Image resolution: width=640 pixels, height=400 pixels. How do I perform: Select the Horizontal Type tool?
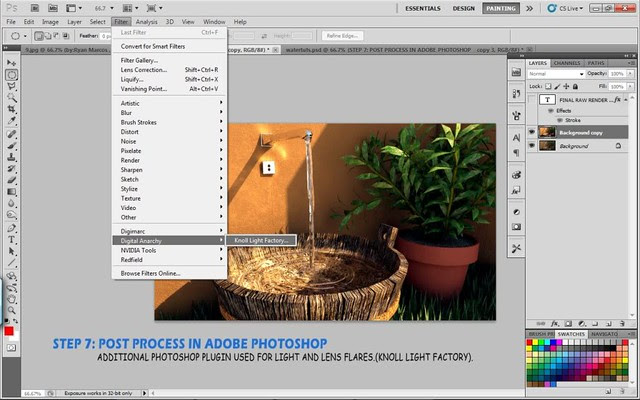pos(11,240)
